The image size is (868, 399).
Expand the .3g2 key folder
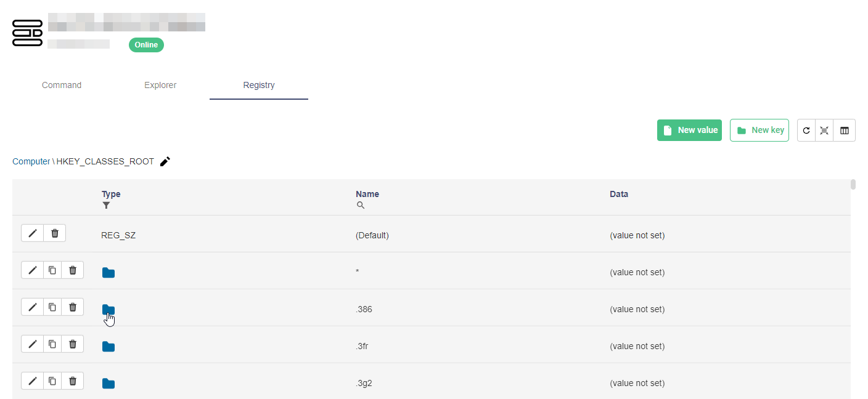108,384
